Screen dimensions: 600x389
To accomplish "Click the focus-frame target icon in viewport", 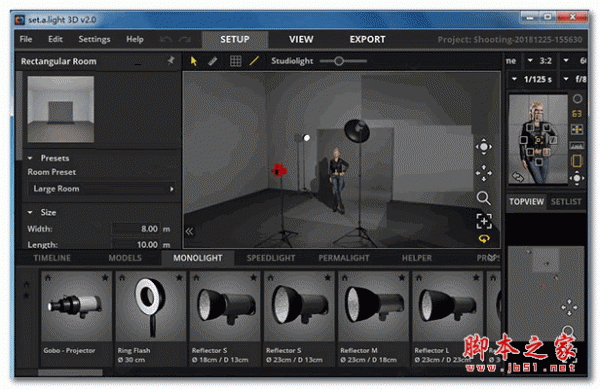I will point(484,221).
